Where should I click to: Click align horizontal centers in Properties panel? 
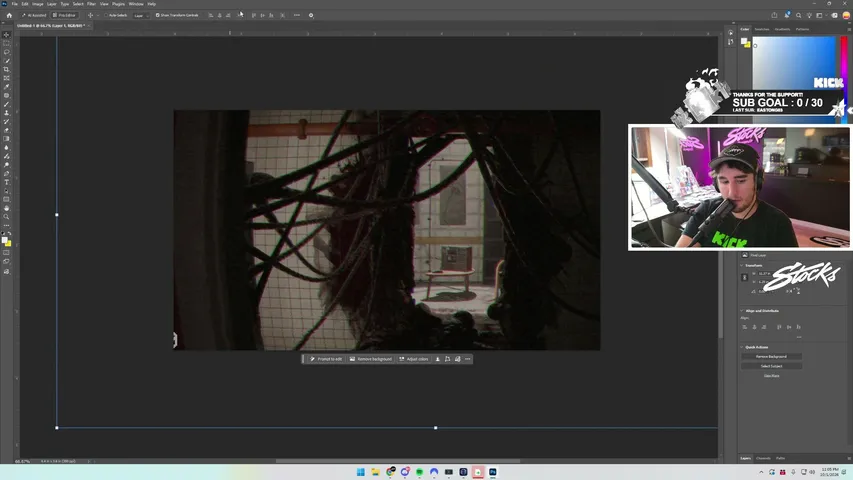click(755, 327)
